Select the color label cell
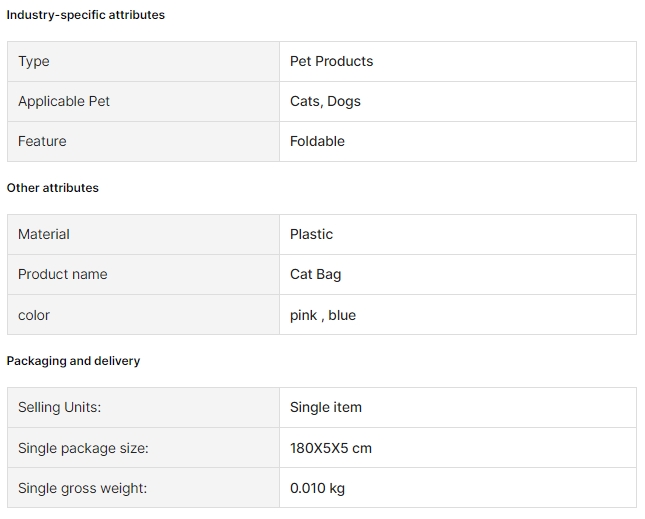Viewport: 645px width, 519px height. (x=143, y=315)
